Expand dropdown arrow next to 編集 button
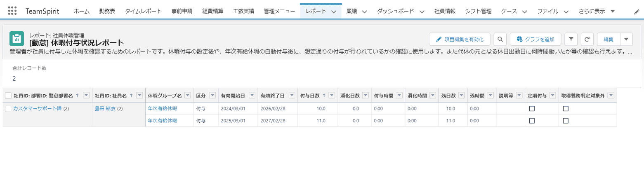The image size is (644, 182). click(x=626, y=39)
